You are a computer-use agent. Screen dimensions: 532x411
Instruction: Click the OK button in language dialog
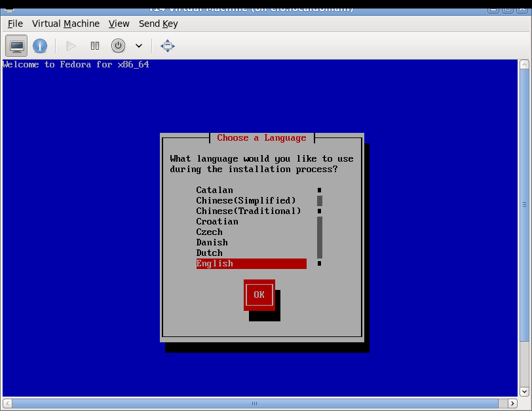(259, 295)
